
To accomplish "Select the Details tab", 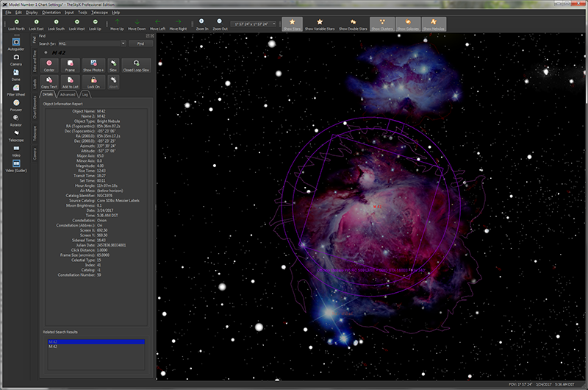I will 48,94.
